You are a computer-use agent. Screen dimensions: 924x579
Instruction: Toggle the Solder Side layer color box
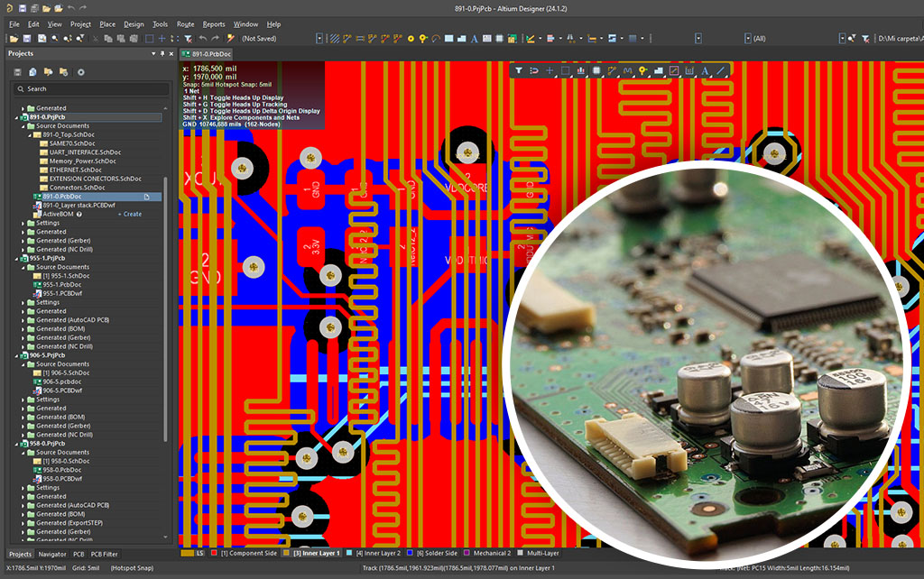411,553
